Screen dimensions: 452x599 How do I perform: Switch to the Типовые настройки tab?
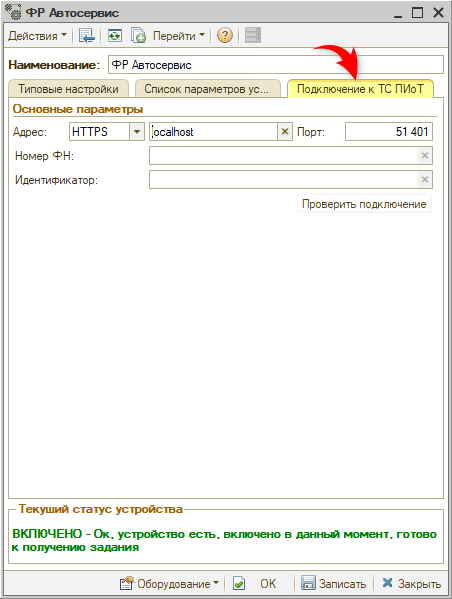68,89
